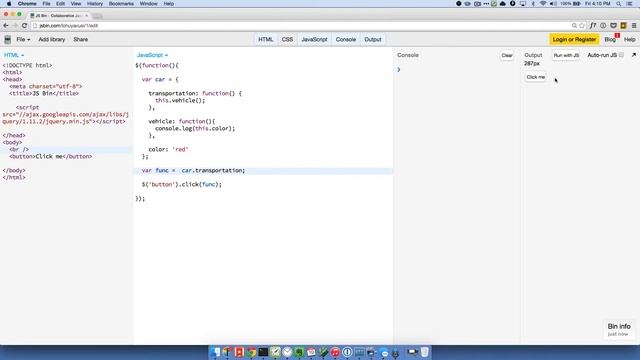Click the Share button
This screenshot has height=360, width=640.
point(80,40)
